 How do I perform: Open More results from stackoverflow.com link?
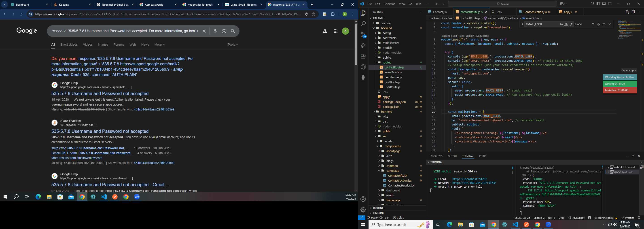point(77,158)
